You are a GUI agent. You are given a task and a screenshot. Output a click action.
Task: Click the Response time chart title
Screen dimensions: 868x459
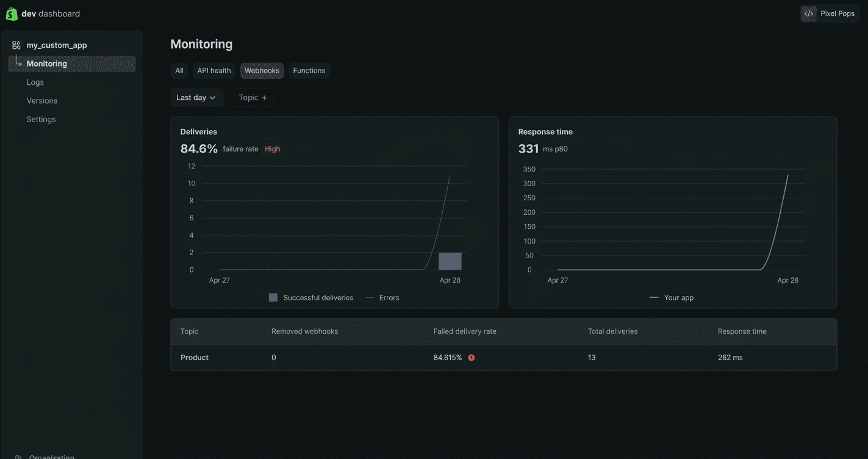[545, 132]
